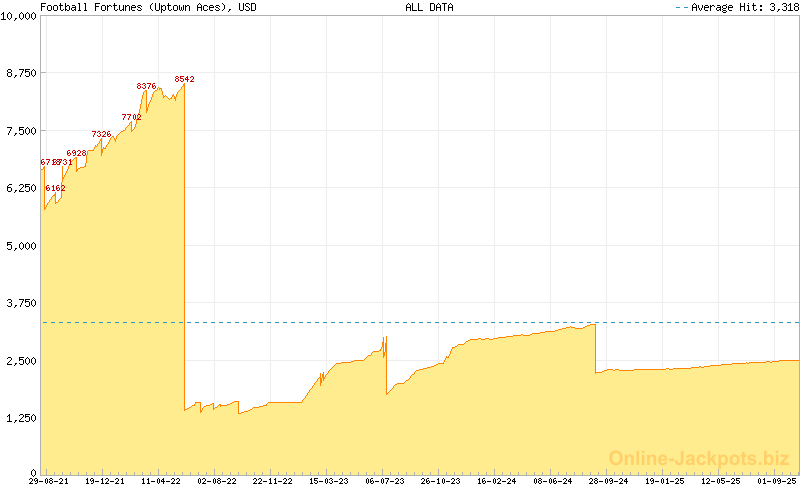Click the ALL DATA heading
800x490 pixels.
(429, 7)
